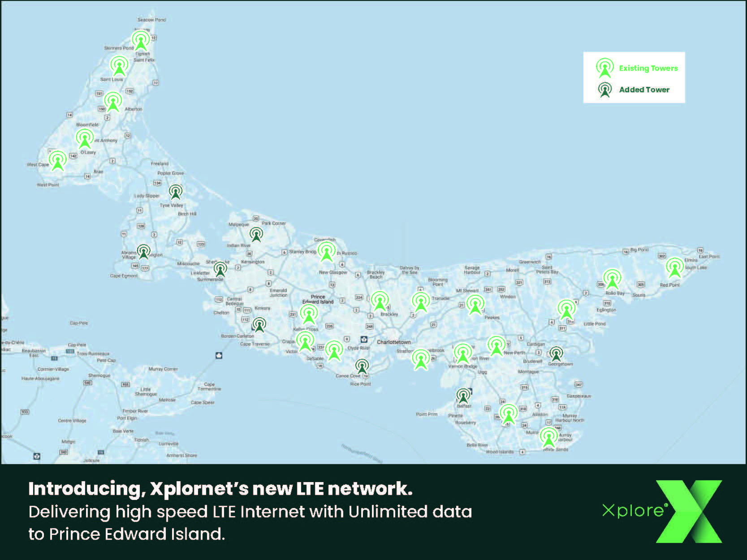This screenshot has width=747, height=560.
Task: Click the existing tower near Red Point
Action: click(x=674, y=267)
